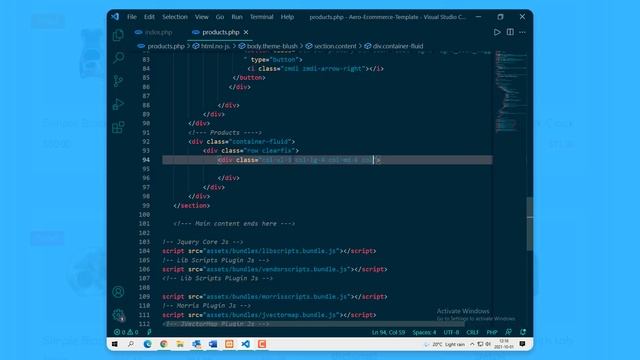Click the html.no-js breadcrumb

(211, 46)
